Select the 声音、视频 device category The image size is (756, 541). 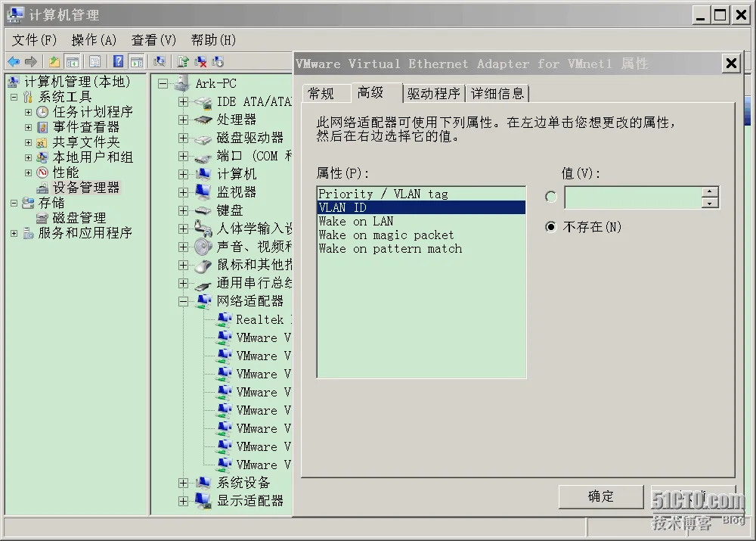[254, 247]
